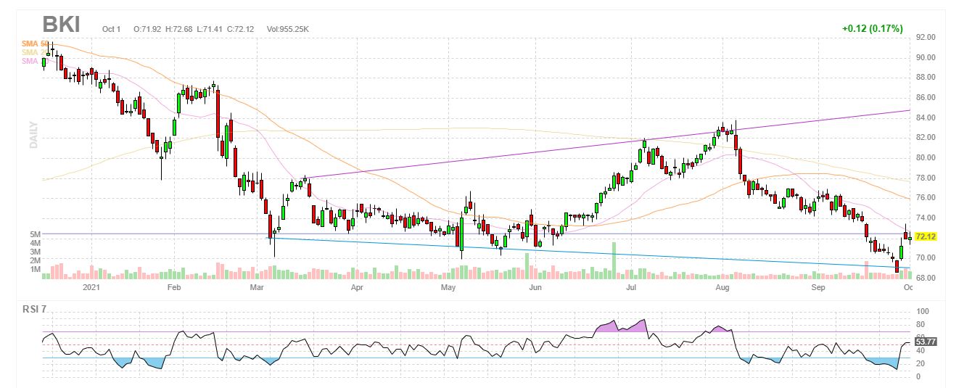Click the Aug marker on the time axis
The image size is (980, 388).
click(722, 288)
